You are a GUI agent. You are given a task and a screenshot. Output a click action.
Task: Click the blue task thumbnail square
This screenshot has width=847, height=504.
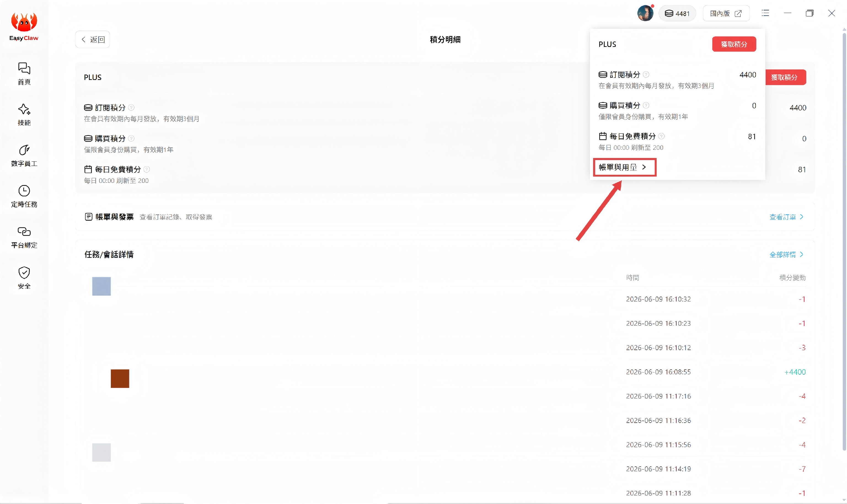101,286
